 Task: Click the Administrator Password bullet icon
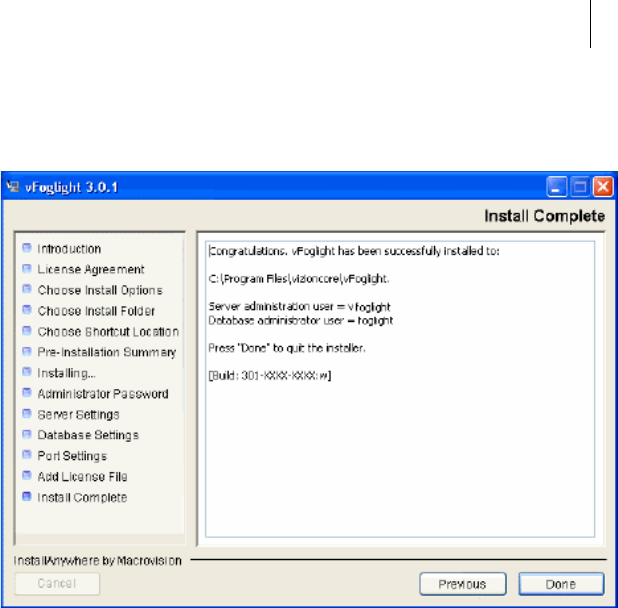tap(27, 393)
